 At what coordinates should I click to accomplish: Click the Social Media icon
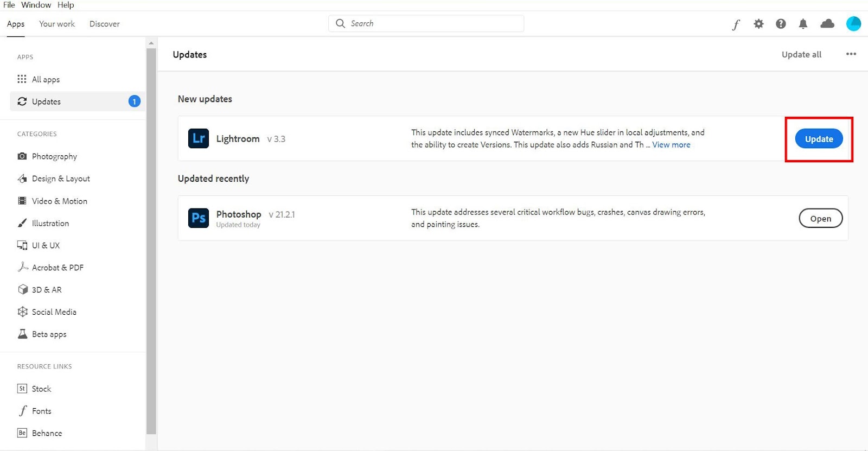(23, 312)
